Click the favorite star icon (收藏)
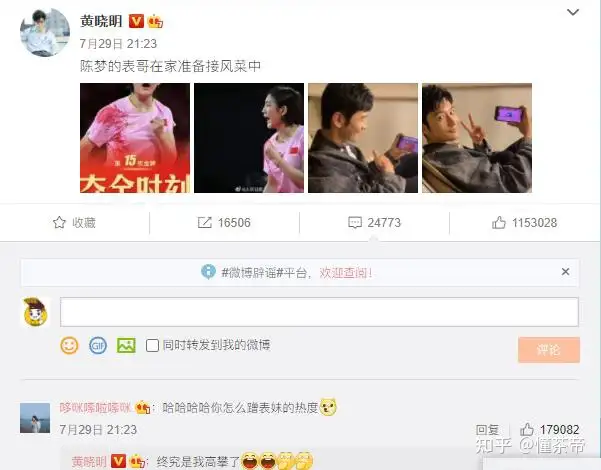 [x=59, y=223]
